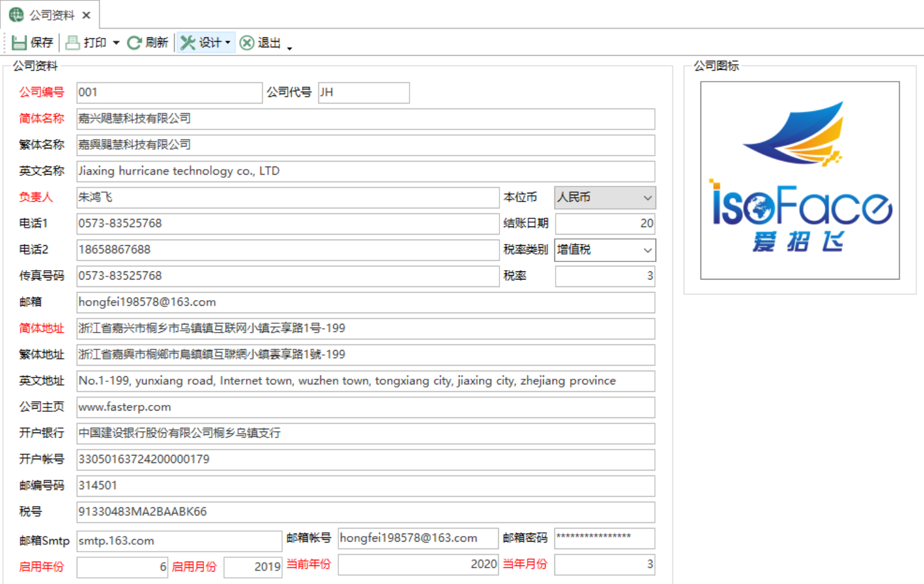Click the 开户银行 bank name field
This screenshot has width=924, height=584.
pos(366,433)
